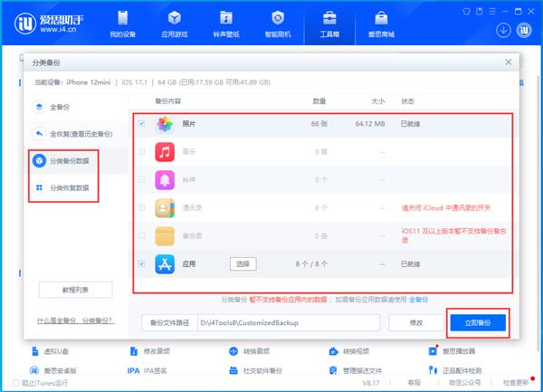Open 爱思安卓版 tool
The width and height of the screenshot is (543, 392).
pos(53,370)
